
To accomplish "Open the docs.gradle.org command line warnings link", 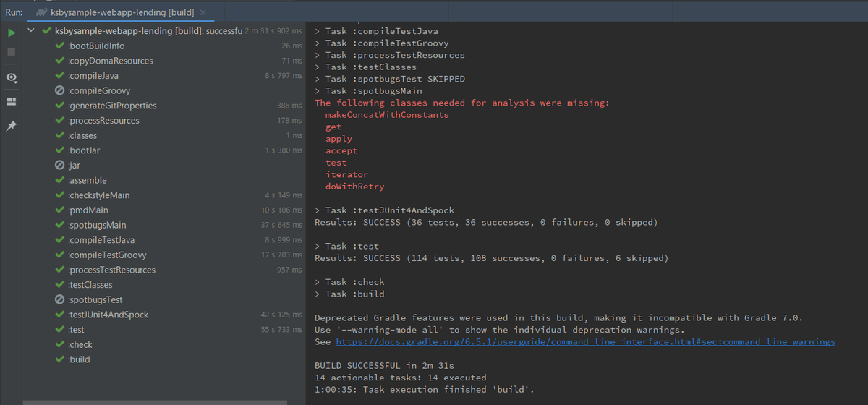I will point(585,341).
